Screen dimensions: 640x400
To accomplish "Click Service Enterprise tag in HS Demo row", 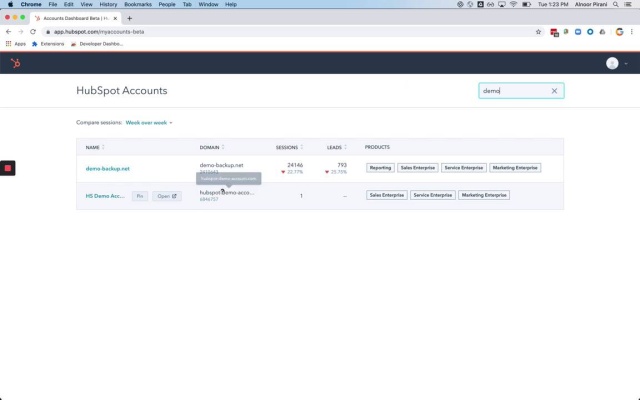I will (x=432, y=195).
